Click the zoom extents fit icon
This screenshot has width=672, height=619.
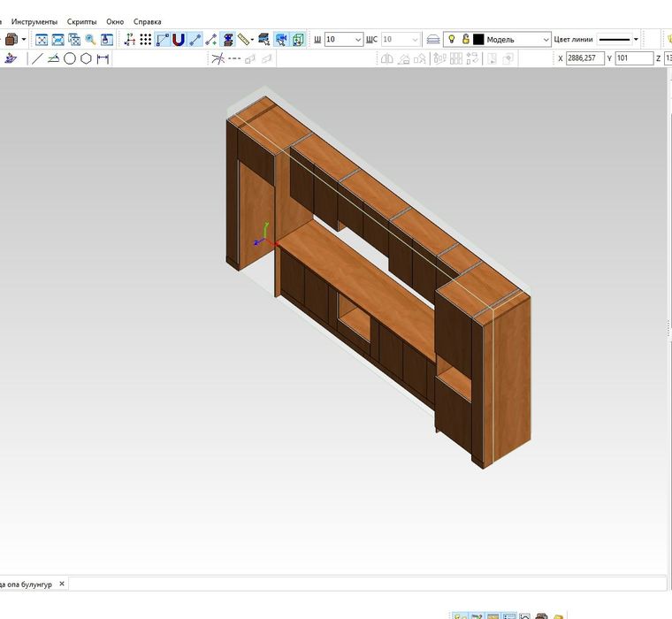coord(41,40)
